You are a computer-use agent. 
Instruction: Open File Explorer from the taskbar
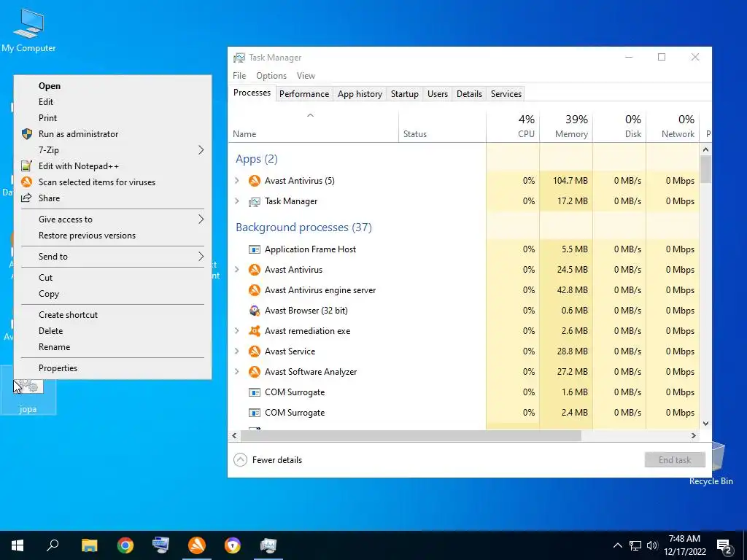[89, 545]
